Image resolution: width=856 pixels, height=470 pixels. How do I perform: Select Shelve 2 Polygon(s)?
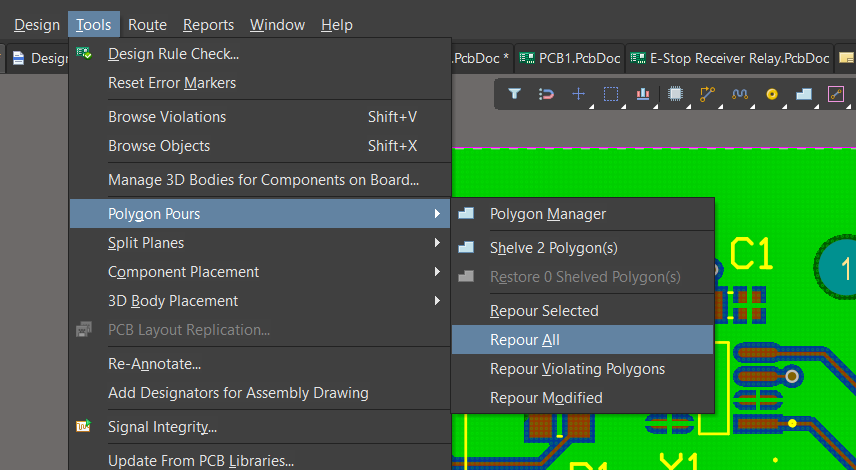pyautogui.click(x=582, y=247)
